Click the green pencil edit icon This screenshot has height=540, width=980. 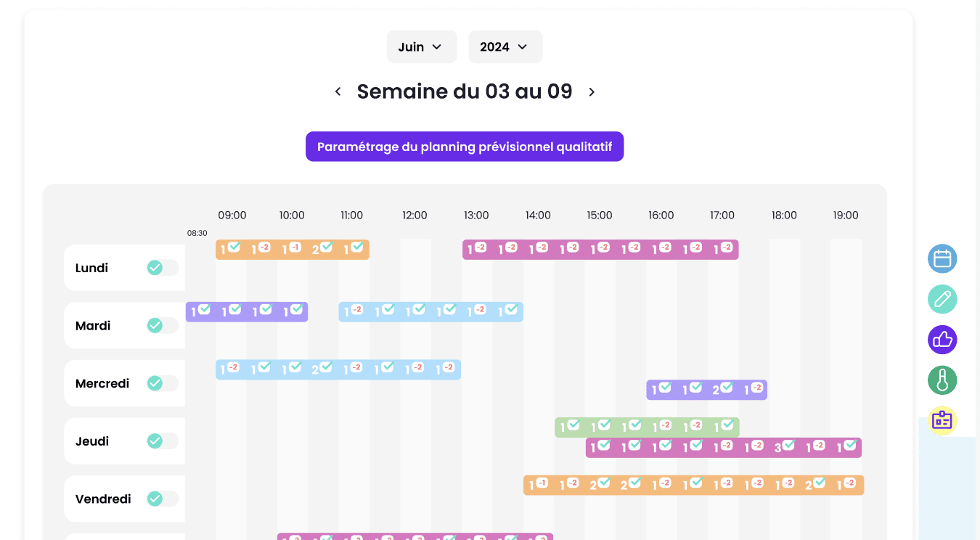click(942, 299)
